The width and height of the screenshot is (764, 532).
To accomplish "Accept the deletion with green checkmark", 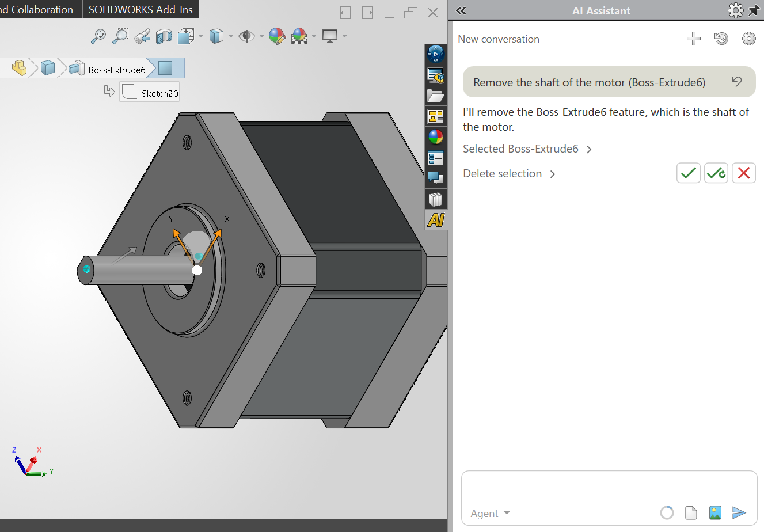I will click(688, 173).
